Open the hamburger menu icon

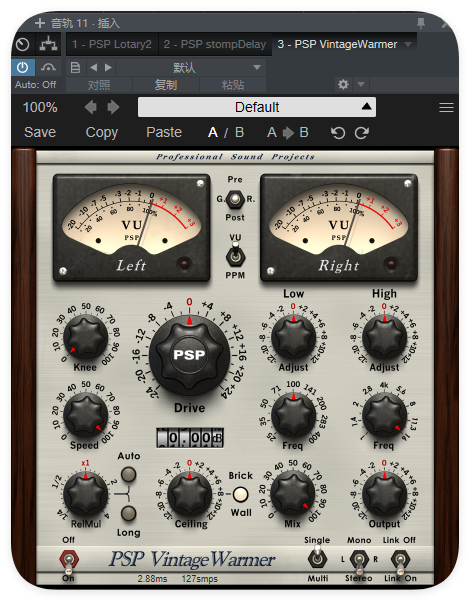tap(446, 108)
